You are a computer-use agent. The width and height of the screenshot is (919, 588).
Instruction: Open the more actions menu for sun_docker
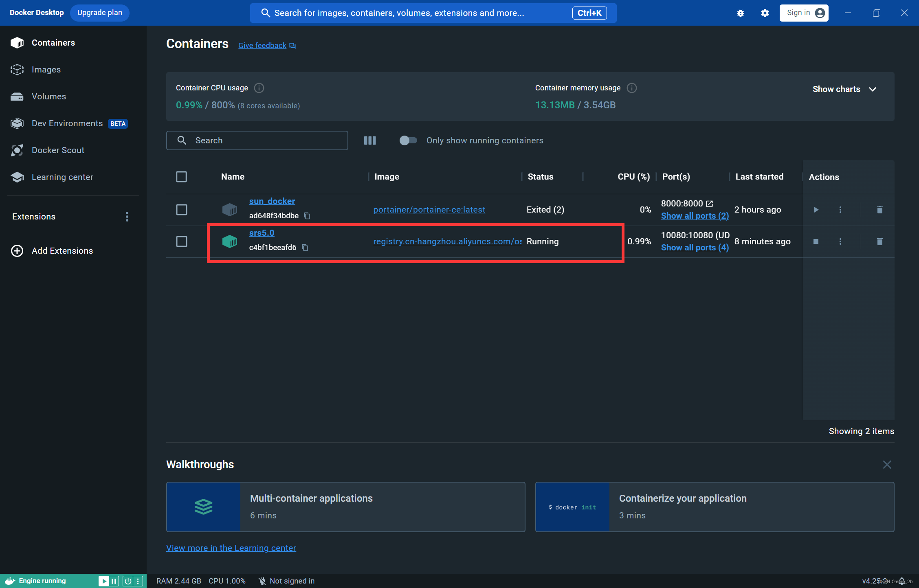click(840, 210)
